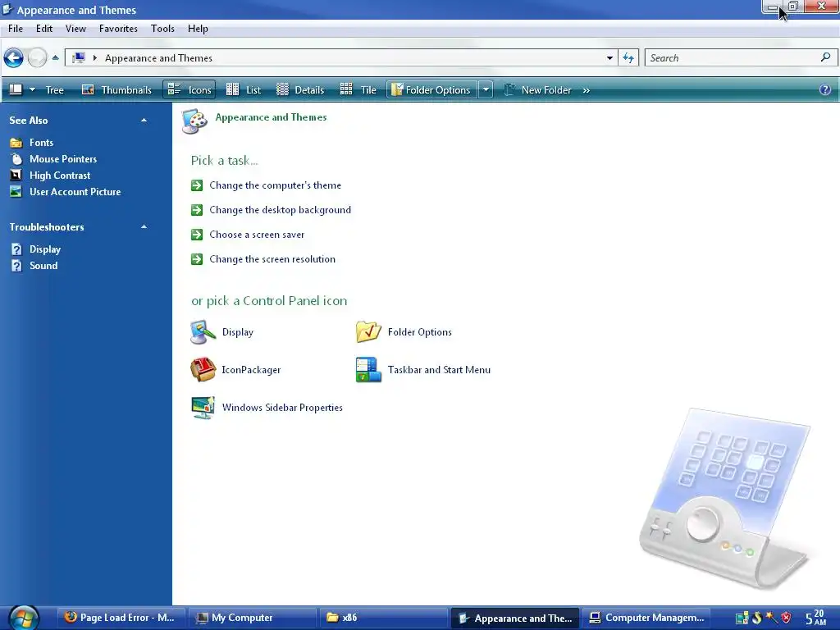Switch to Thumbnails view
Viewport: 840px width, 630px height.
tap(116, 90)
